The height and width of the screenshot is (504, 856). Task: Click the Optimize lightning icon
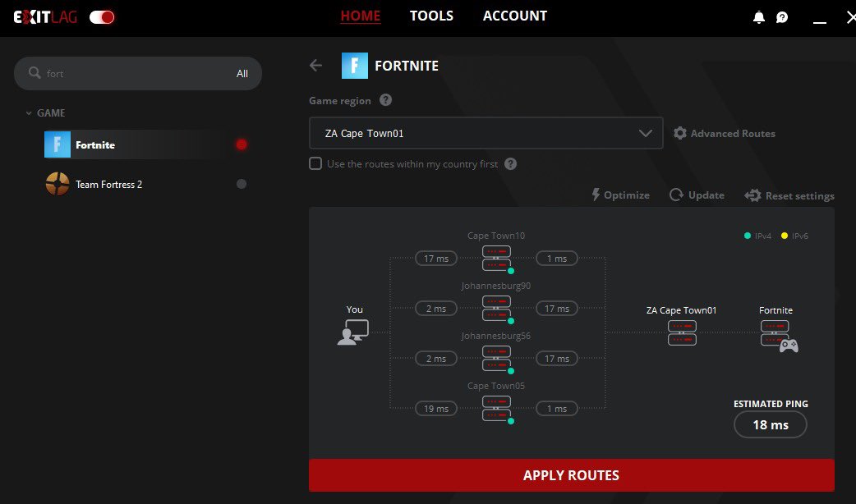point(595,195)
